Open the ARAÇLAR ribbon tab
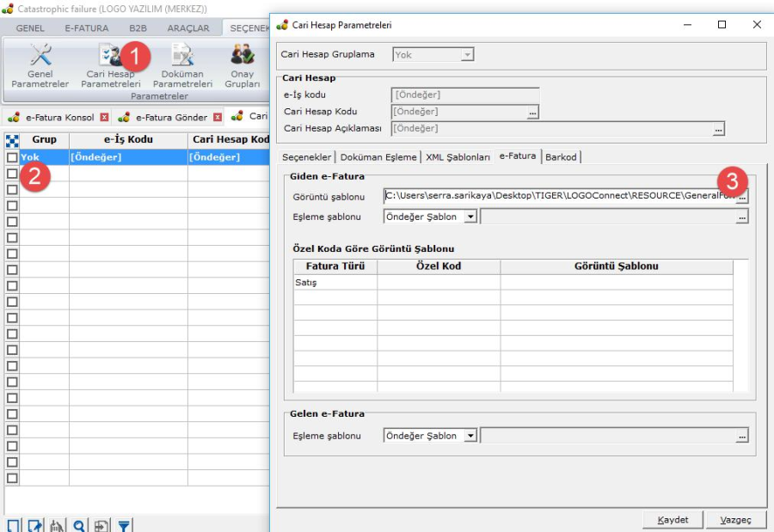Viewport: 774px width, 532px height. pos(188,28)
